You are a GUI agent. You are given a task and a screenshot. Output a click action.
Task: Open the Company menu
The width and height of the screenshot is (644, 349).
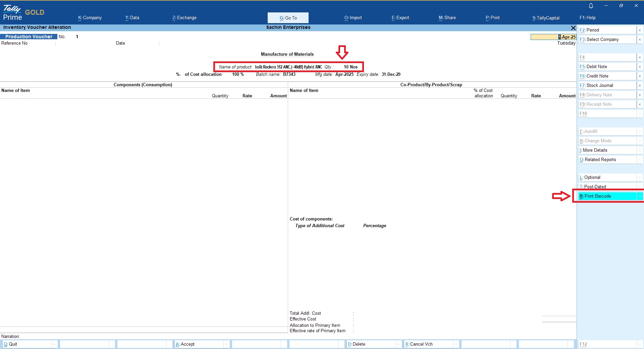90,18
